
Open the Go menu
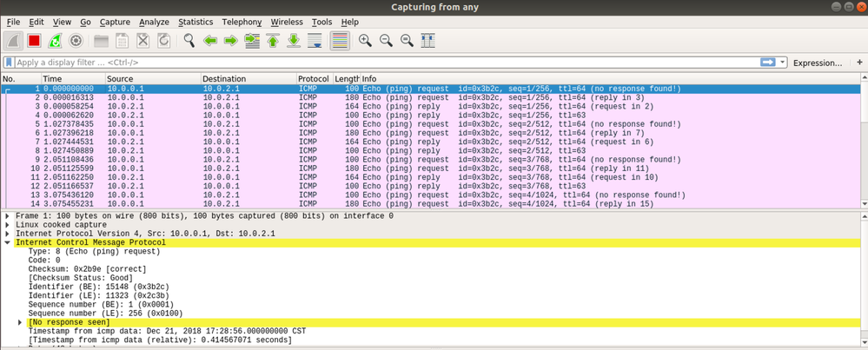pyautogui.click(x=85, y=22)
